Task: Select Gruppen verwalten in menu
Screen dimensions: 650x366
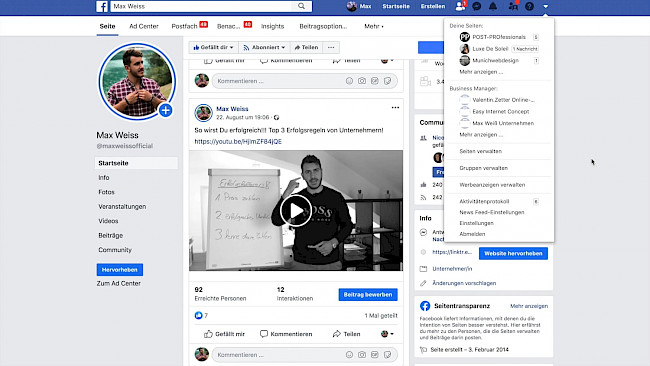Action: point(483,168)
